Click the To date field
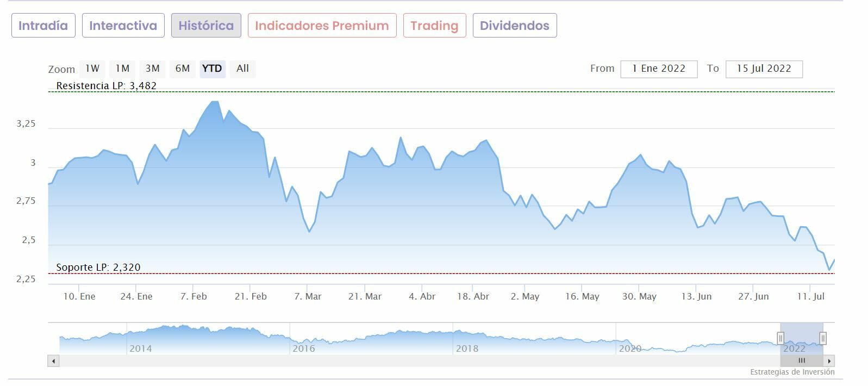 [x=764, y=69]
